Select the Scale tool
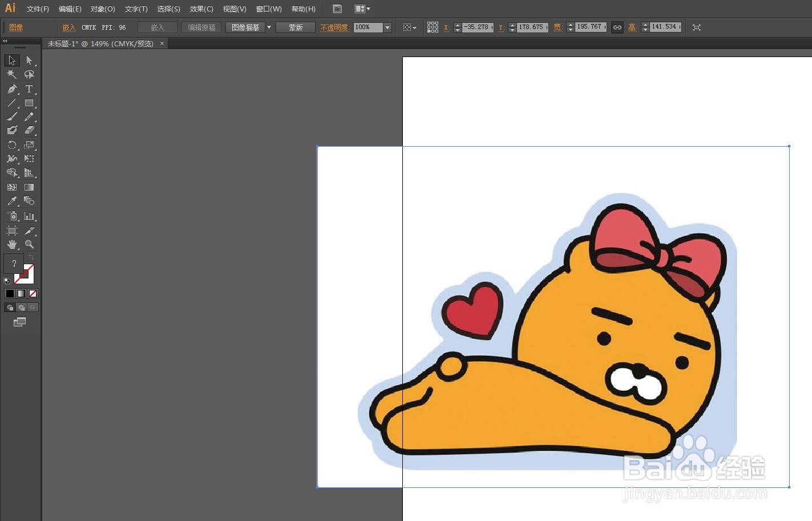Viewport: 812px width, 521px height. tap(29, 145)
